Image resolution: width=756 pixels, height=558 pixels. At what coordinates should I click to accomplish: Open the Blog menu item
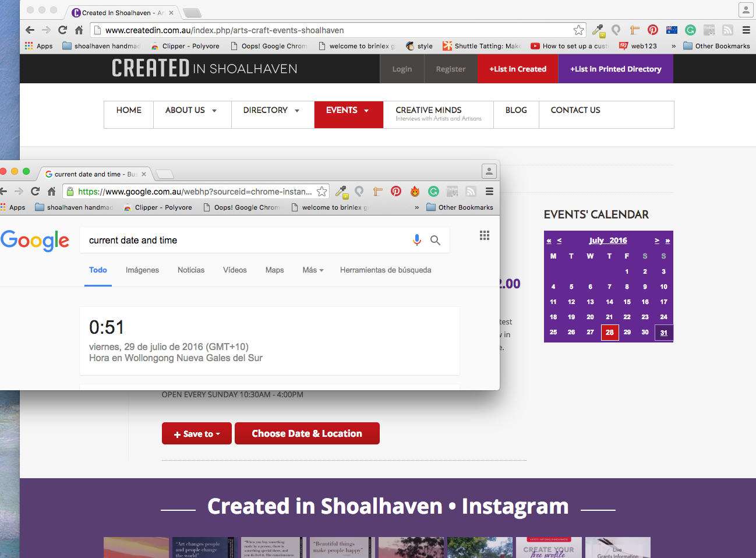pos(516,111)
